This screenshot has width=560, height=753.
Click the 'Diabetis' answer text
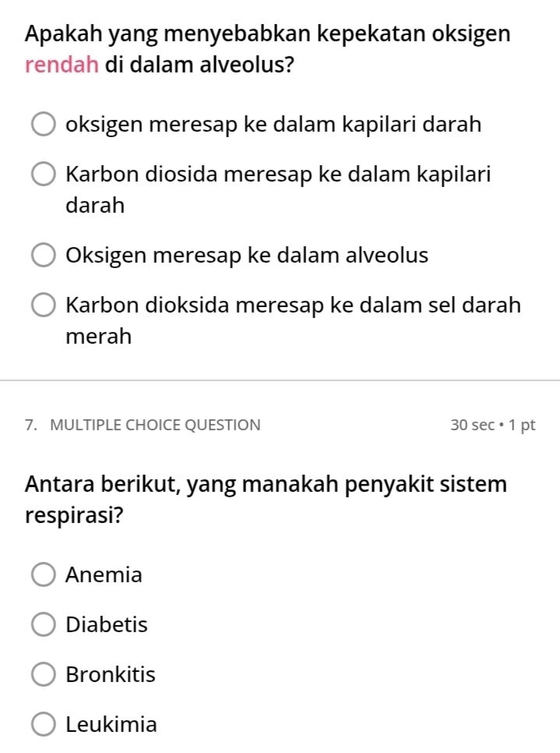coord(107,625)
